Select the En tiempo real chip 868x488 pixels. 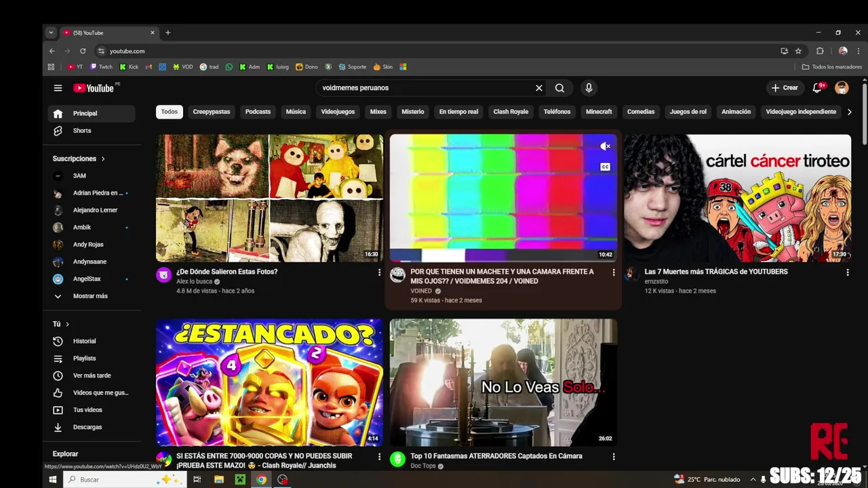pos(458,112)
